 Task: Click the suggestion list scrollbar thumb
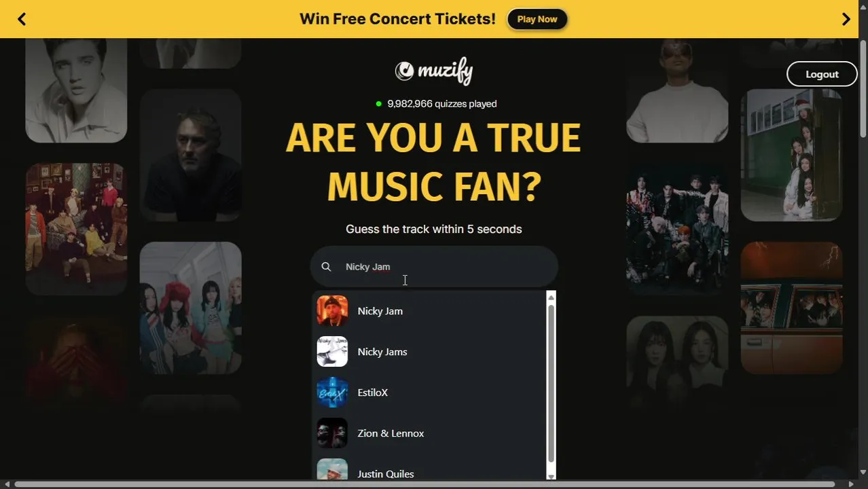(551, 383)
